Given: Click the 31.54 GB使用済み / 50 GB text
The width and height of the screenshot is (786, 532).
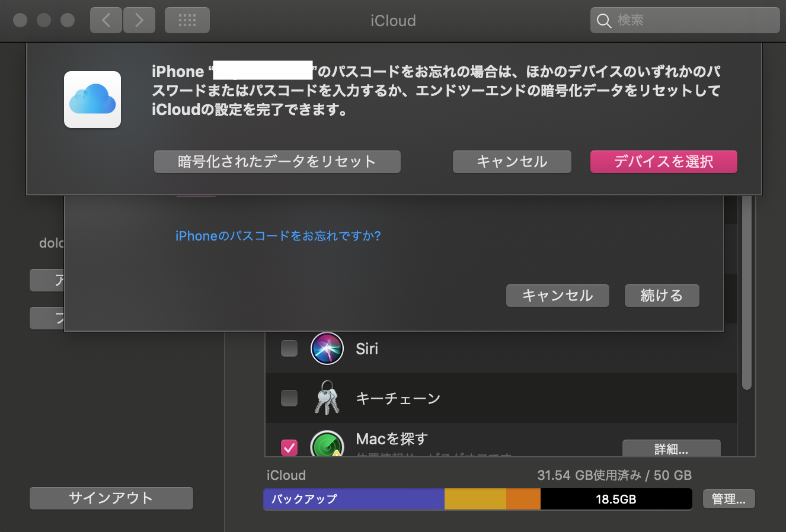Looking at the screenshot, I should click(615, 475).
